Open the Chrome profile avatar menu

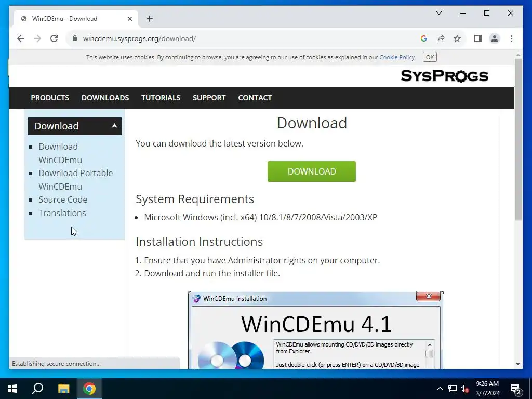pyautogui.click(x=495, y=38)
